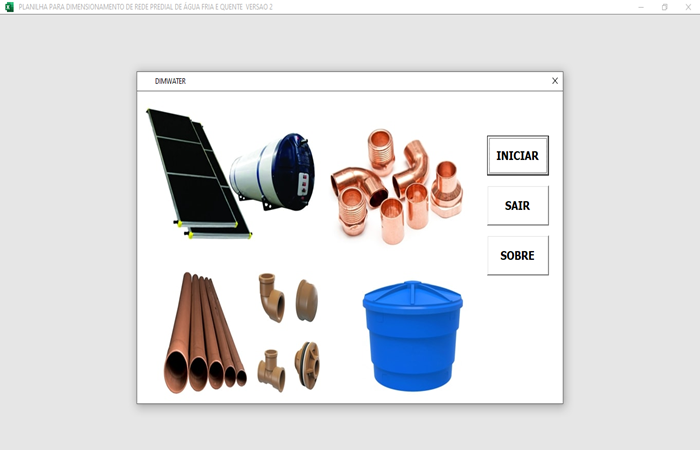Screen dimensions: 700x450
Task: Click the brown PVC elbow fitting
Action: coord(271,297)
